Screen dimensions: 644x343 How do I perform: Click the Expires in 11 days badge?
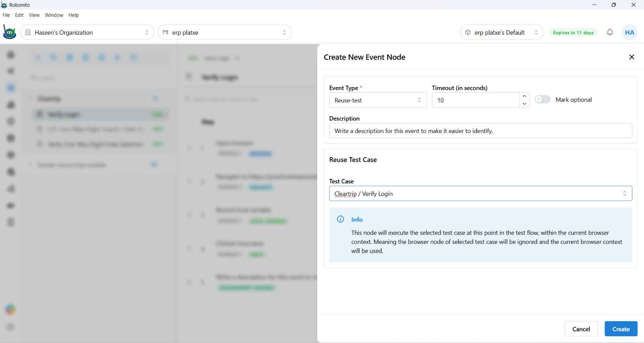573,33
